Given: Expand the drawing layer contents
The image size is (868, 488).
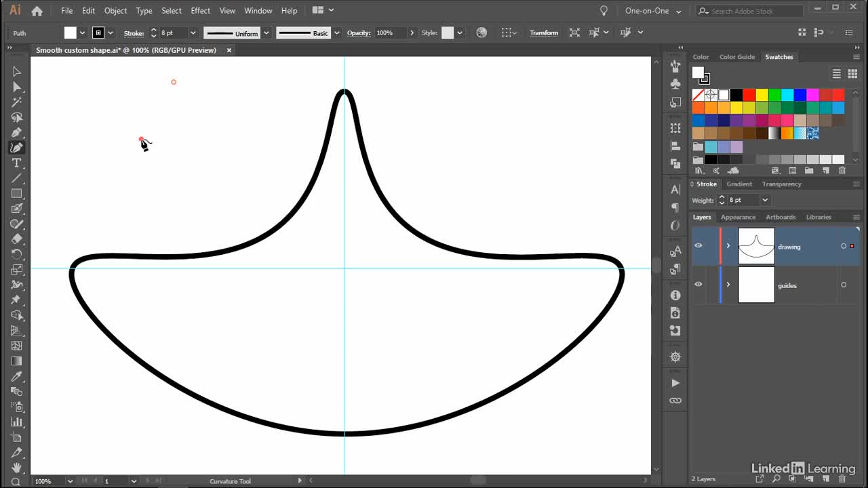Looking at the screenshot, I should coord(728,246).
